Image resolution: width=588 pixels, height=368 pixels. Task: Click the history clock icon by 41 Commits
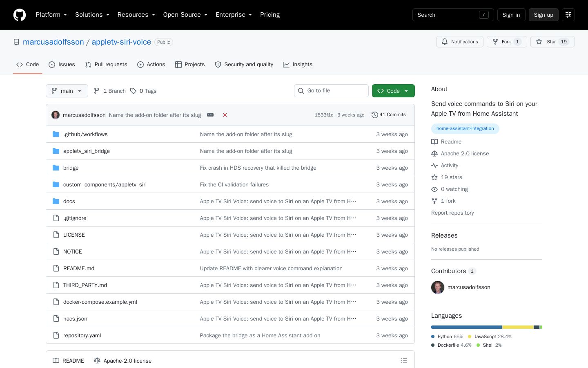374,115
